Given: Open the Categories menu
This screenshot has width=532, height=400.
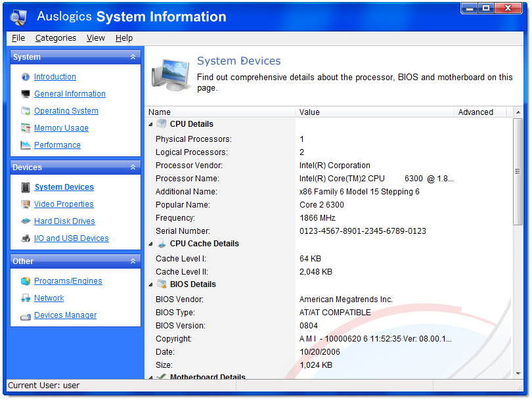Looking at the screenshot, I should (56, 38).
